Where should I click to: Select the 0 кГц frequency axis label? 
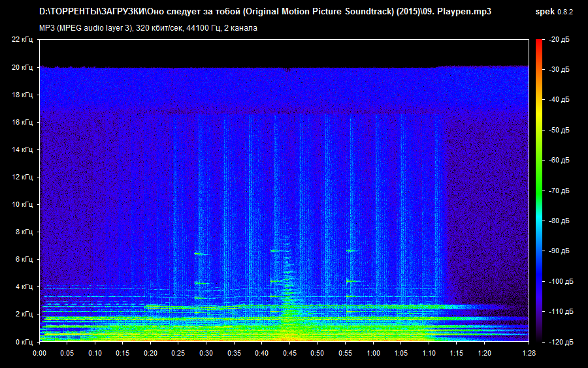coord(24,341)
